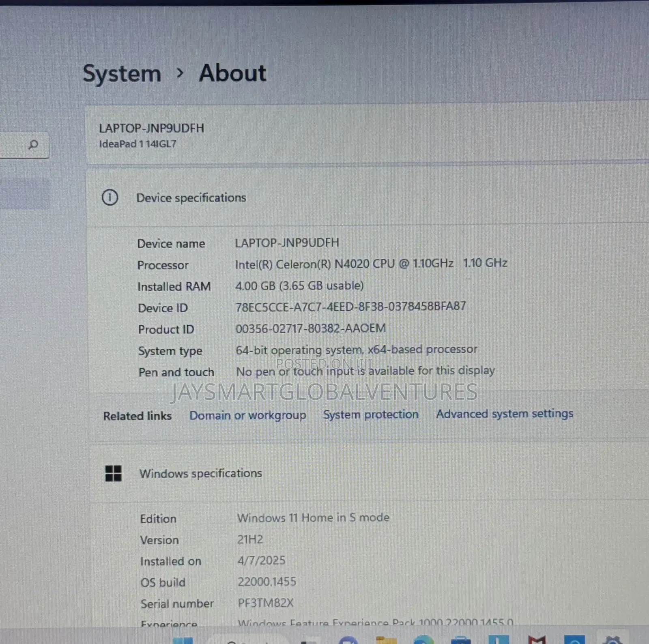Click the OS build label

coord(163,583)
